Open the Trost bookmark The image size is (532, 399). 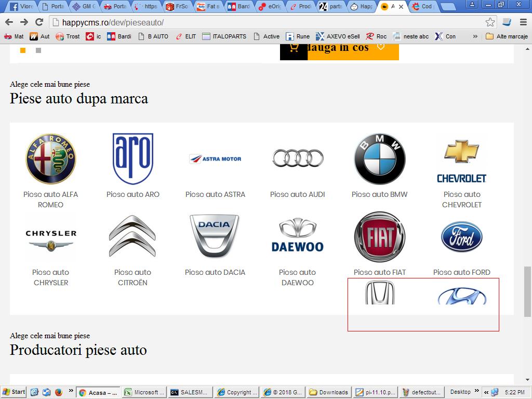(x=68, y=36)
